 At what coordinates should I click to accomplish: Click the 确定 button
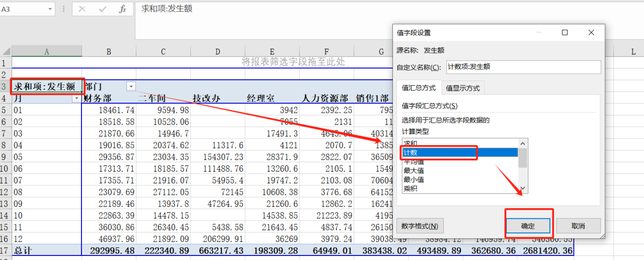pos(528,226)
